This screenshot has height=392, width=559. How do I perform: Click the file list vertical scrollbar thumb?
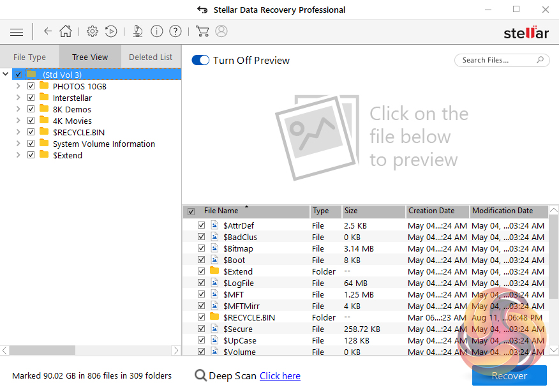[554, 257]
